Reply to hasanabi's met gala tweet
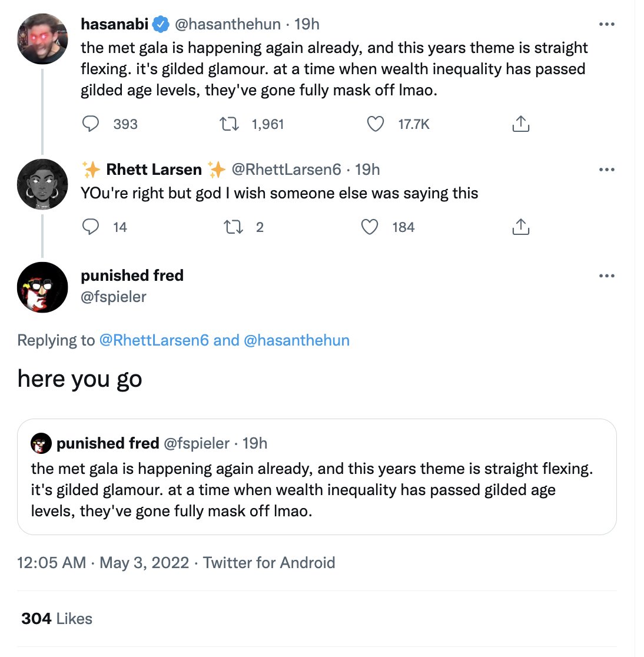This screenshot has width=644, height=657. 90,124
